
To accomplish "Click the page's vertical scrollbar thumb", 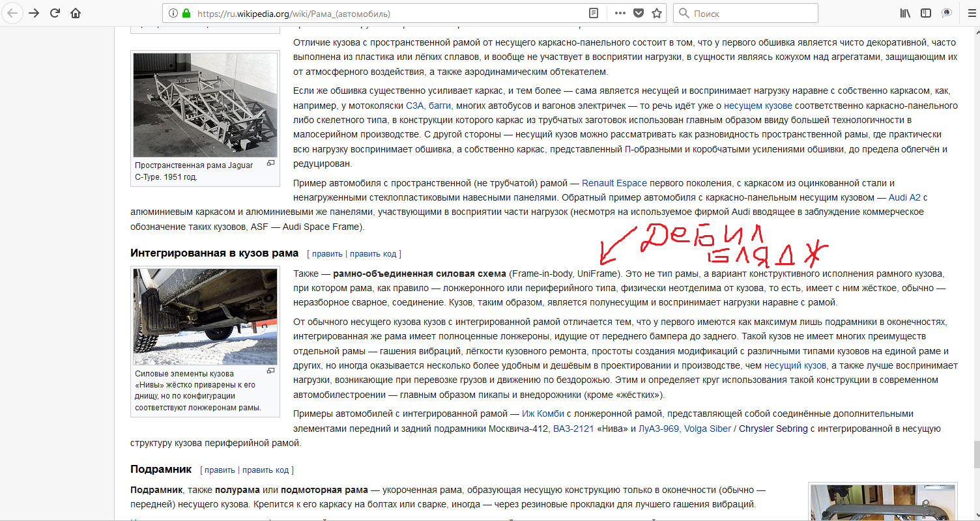I will pyautogui.click(x=976, y=454).
